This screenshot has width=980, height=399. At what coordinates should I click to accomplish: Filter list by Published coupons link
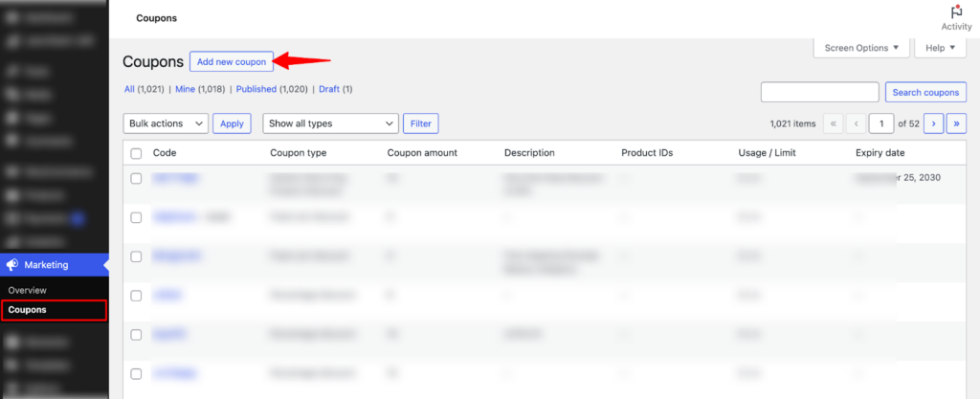pyautogui.click(x=256, y=89)
